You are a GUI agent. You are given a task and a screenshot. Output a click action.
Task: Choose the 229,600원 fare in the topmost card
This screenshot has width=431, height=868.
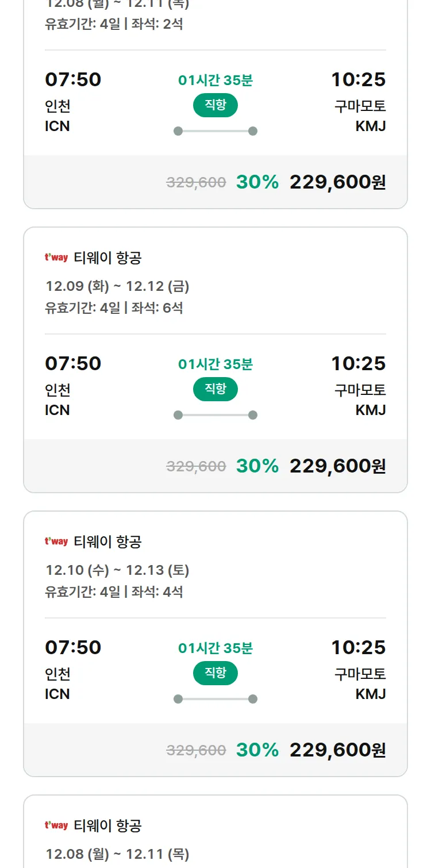[337, 182]
